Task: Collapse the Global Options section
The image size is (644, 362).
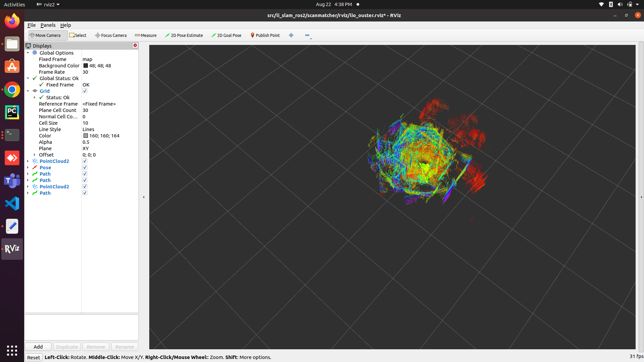Action: click(28, 53)
